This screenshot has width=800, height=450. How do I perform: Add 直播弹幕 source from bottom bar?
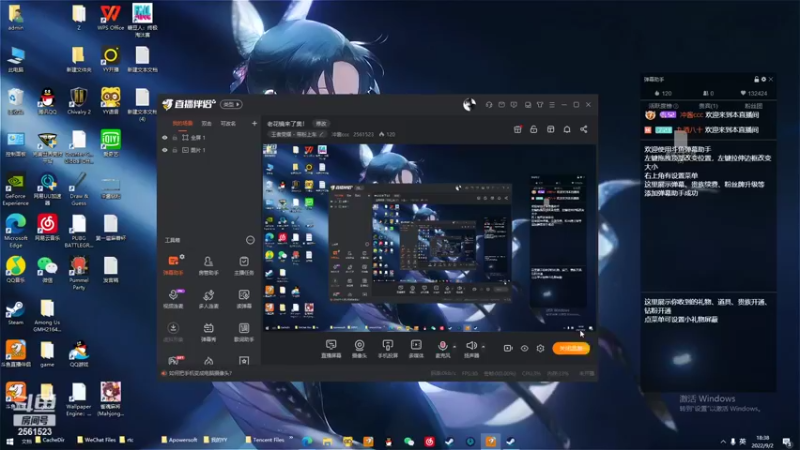[x=331, y=349]
